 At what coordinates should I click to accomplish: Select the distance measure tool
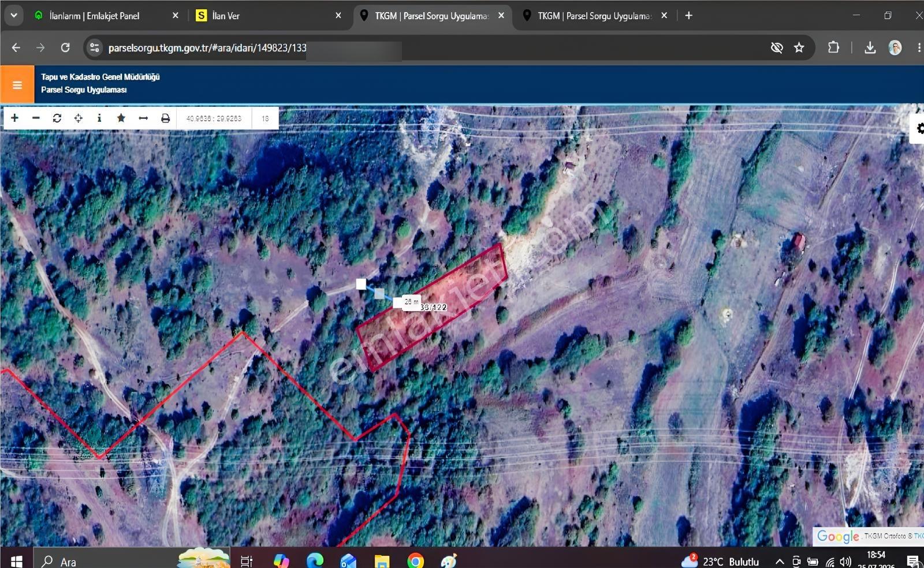[x=143, y=118]
